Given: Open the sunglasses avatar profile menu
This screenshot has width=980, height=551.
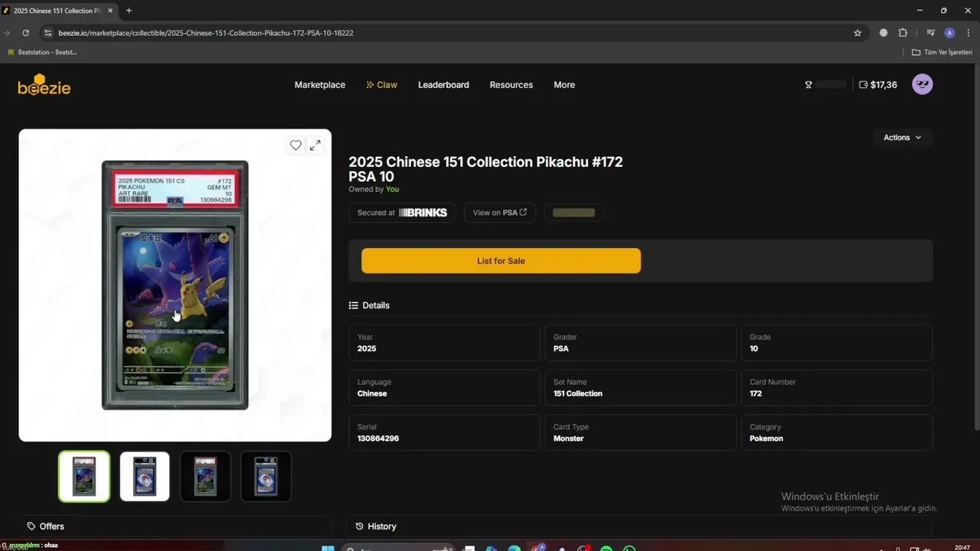Looking at the screenshot, I should pos(923,85).
